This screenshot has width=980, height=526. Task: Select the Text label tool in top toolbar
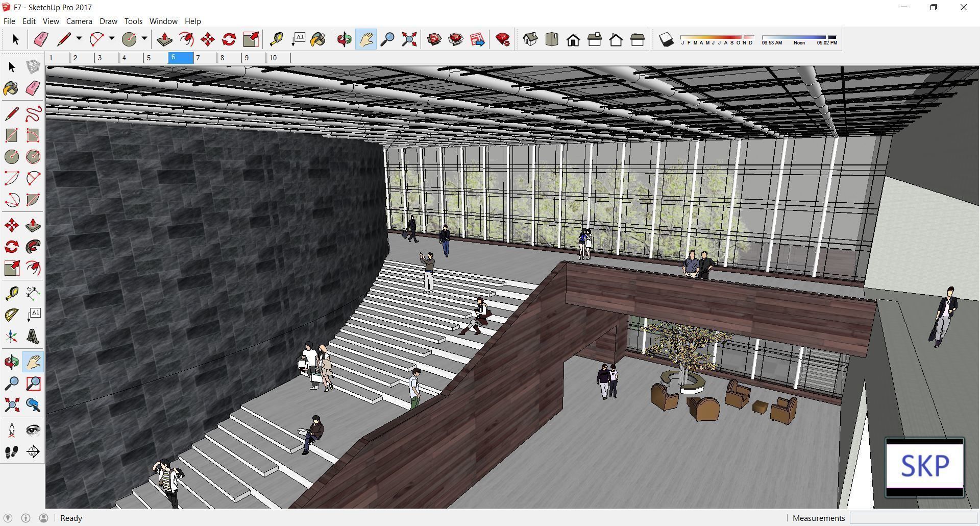(298, 39)
